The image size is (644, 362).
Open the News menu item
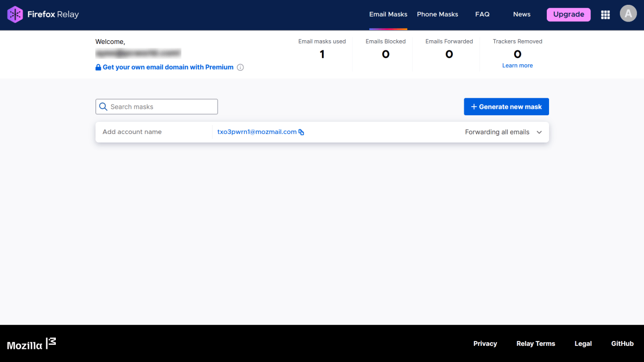click(x=521, y=14)
